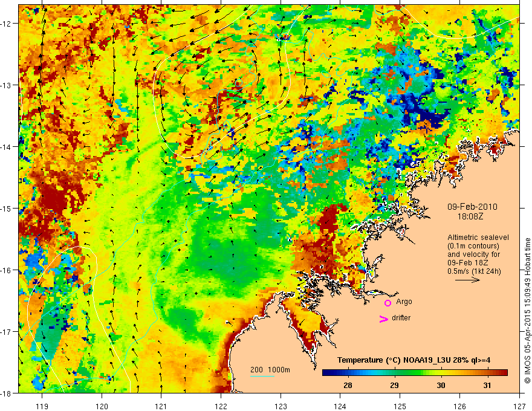Click the '0.5m/s (1kt 24h)' text
Image resolution: width=532 pixels, height=411 pixels.
pyautogui.click(x=474, y=271)
